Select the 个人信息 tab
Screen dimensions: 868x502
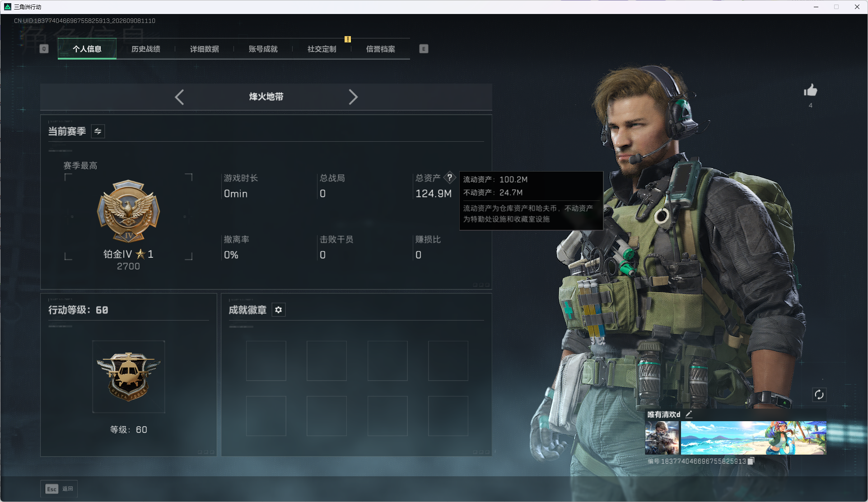click(x=87, y=49)
